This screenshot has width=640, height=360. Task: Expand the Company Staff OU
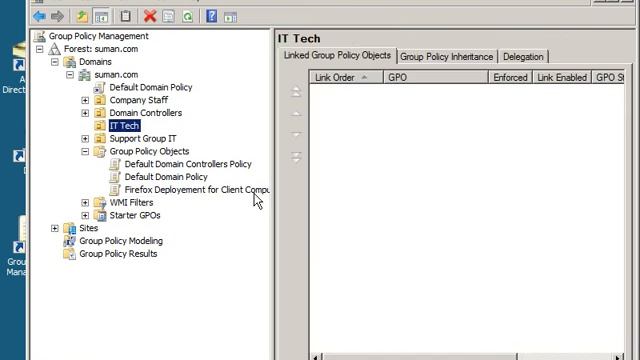click(85, 100)
